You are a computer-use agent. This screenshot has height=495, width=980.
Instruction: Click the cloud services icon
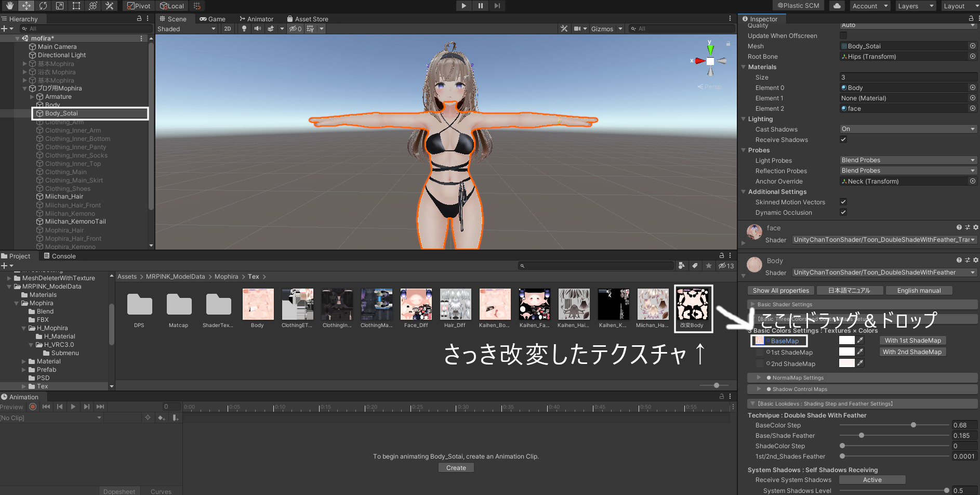pos(837,6)
